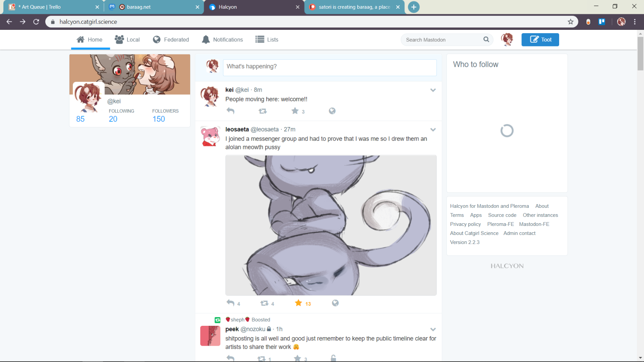The height and width of the screenshot is (362, 644).
Task: Click Trello extension icon
Action: pos(602,22)
